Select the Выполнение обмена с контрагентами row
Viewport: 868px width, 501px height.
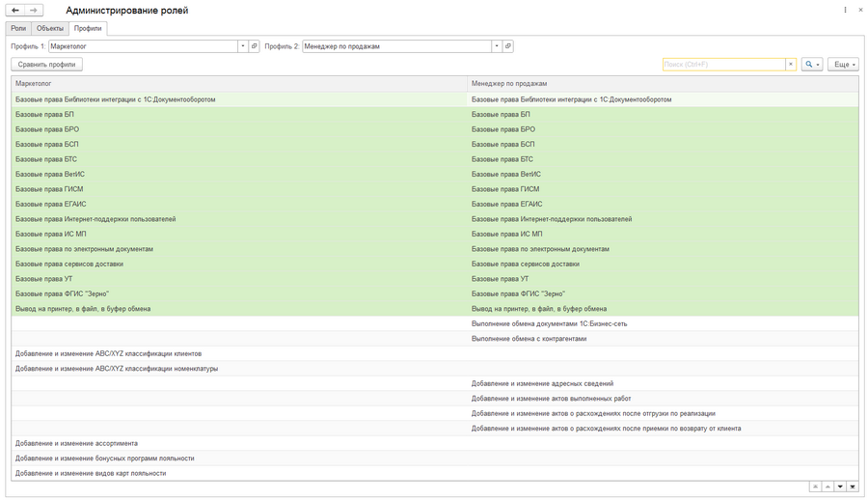[x=435, y=339]
